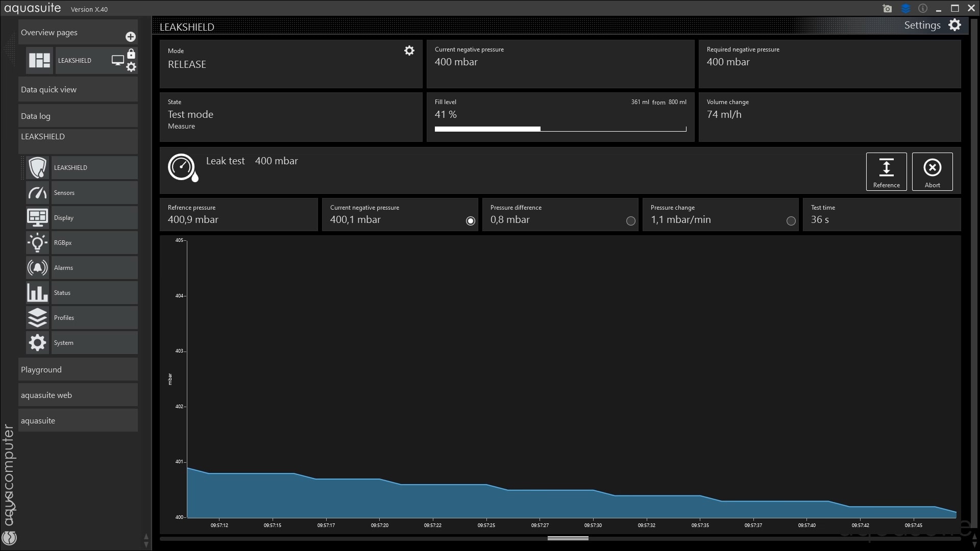Screen dimensions: 980x551
Task: Open Settings gear in page header
Action: tap(954, 25)
